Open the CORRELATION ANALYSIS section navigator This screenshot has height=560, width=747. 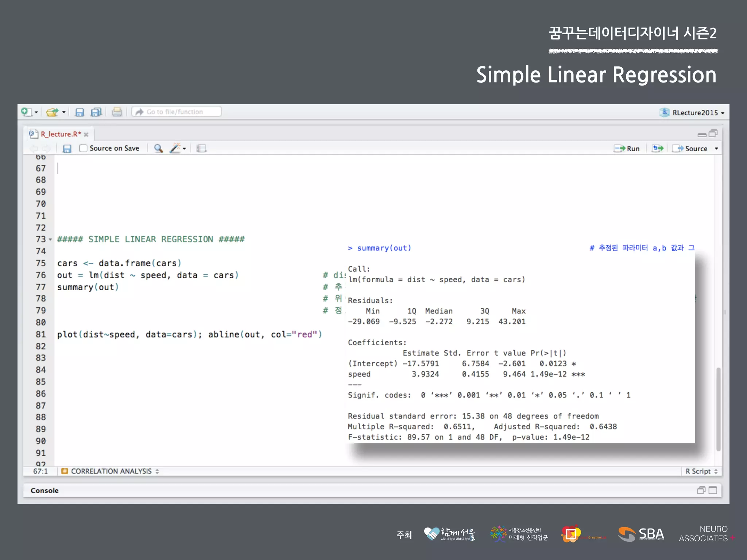click(111, 471)
